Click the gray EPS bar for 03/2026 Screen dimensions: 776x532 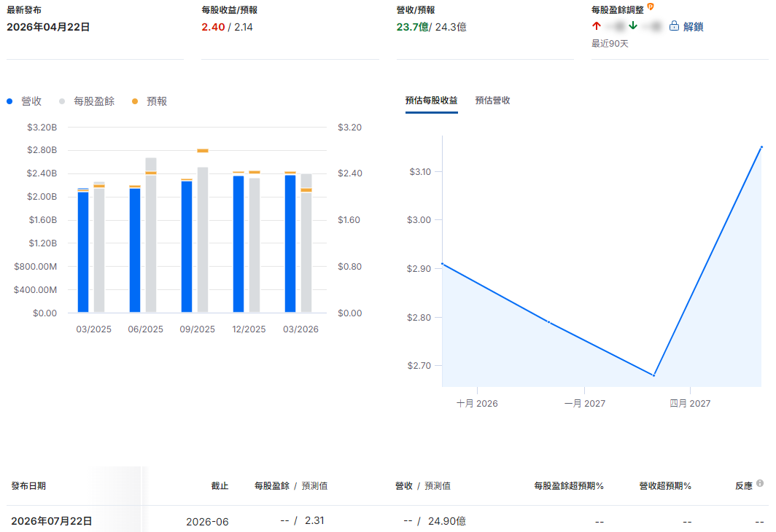coord(306,243)
